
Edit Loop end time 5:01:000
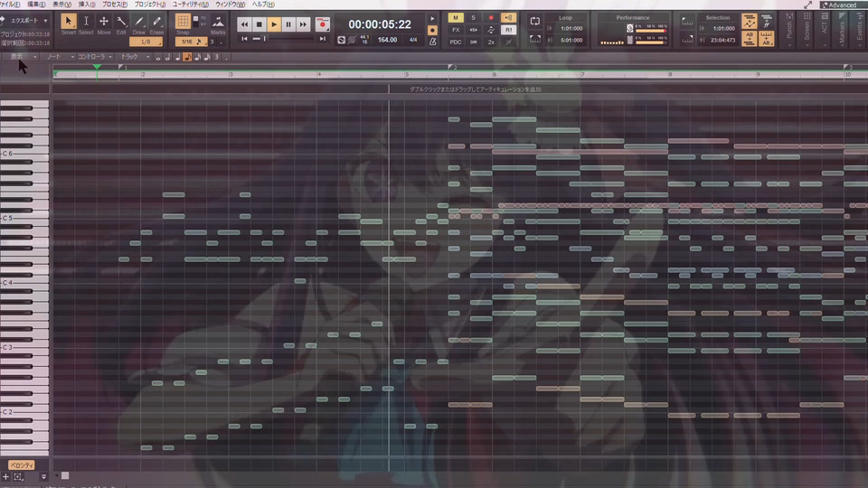[571, 41]
